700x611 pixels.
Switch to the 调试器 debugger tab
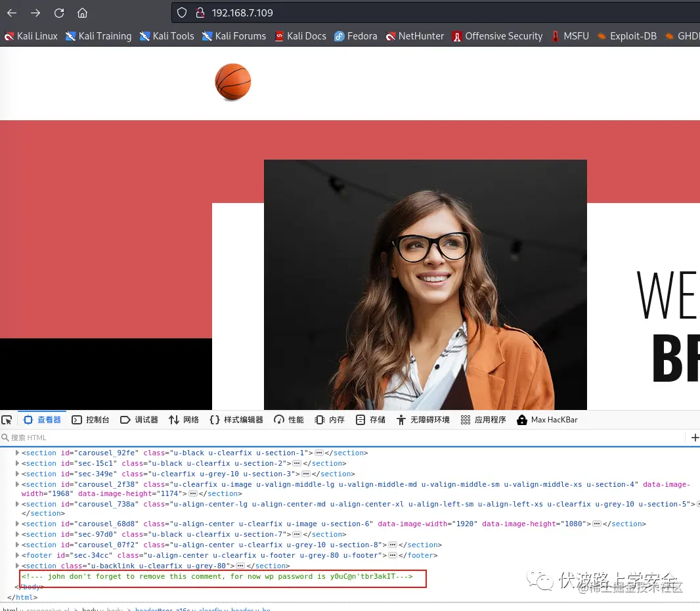(139, 420)
